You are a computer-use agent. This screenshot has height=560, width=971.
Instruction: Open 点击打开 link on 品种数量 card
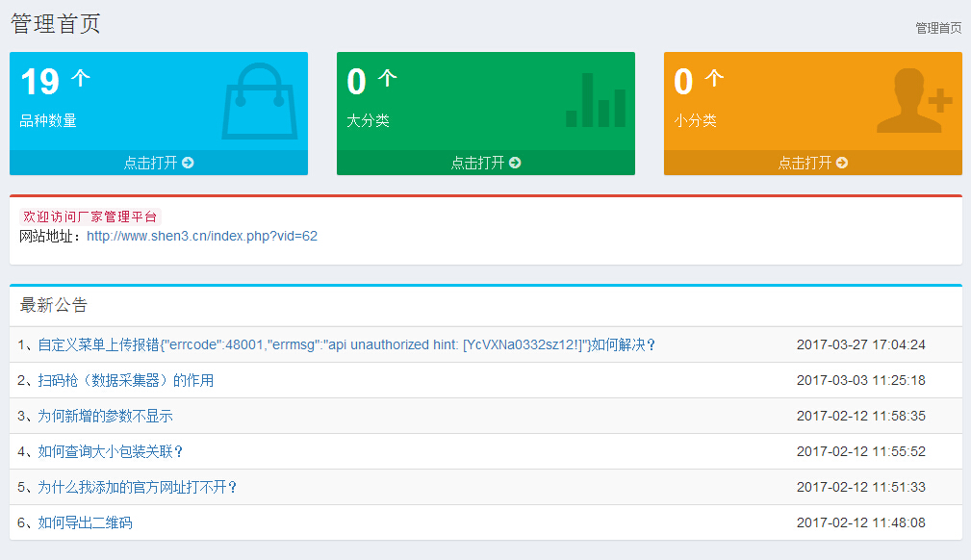pyautogui.click(x=159, y=163)
